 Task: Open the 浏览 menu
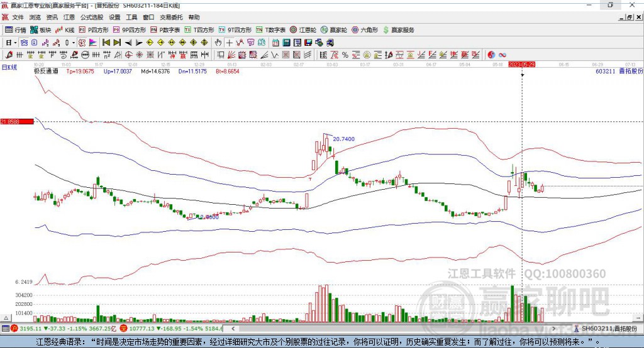[35, 17]
